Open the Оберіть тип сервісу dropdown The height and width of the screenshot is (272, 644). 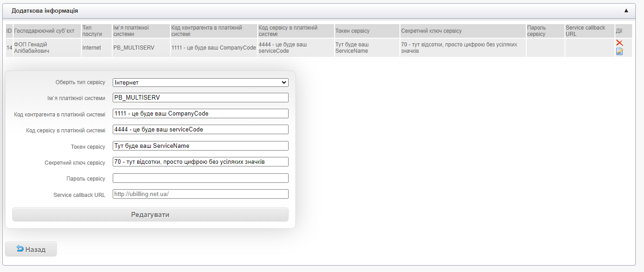[200, 82]
